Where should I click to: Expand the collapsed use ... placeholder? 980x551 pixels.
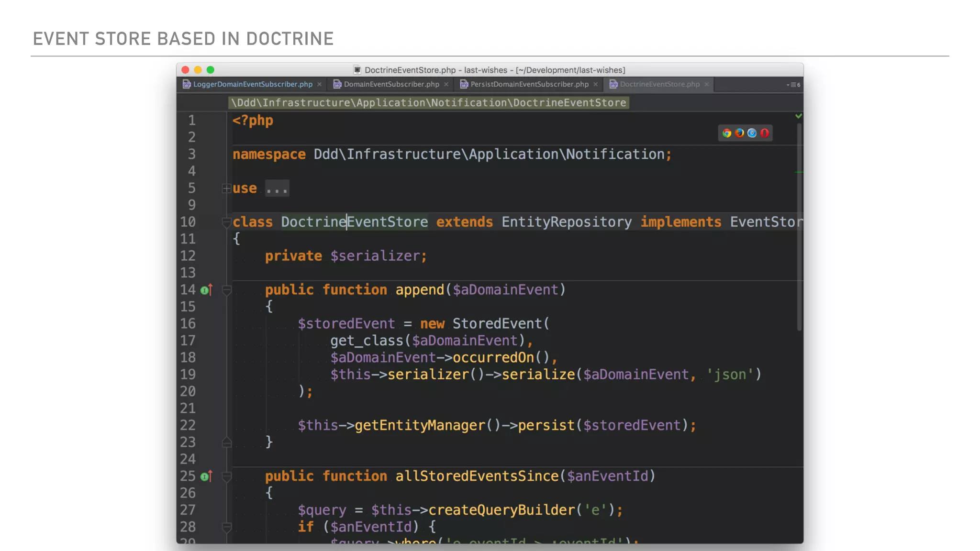click(277, 189)
